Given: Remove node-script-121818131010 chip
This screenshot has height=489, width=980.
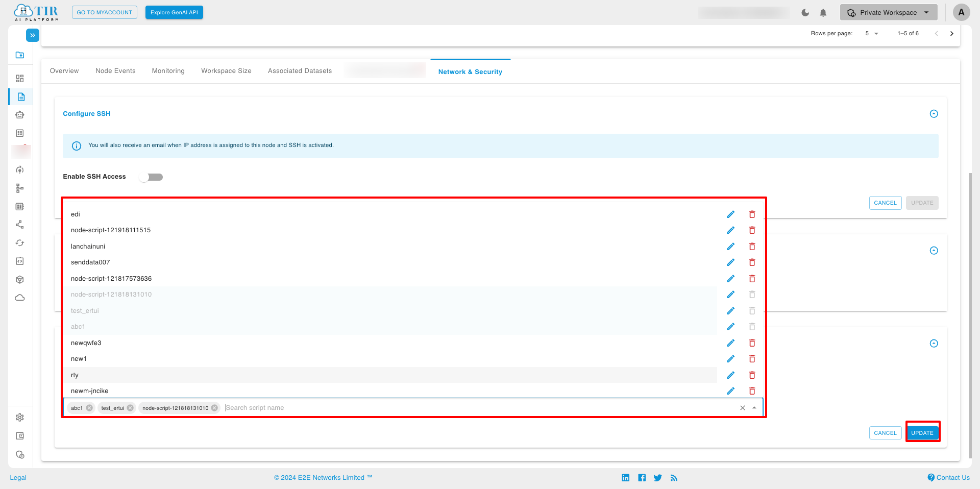Looking at the screenshot, I should coord(214,408).
